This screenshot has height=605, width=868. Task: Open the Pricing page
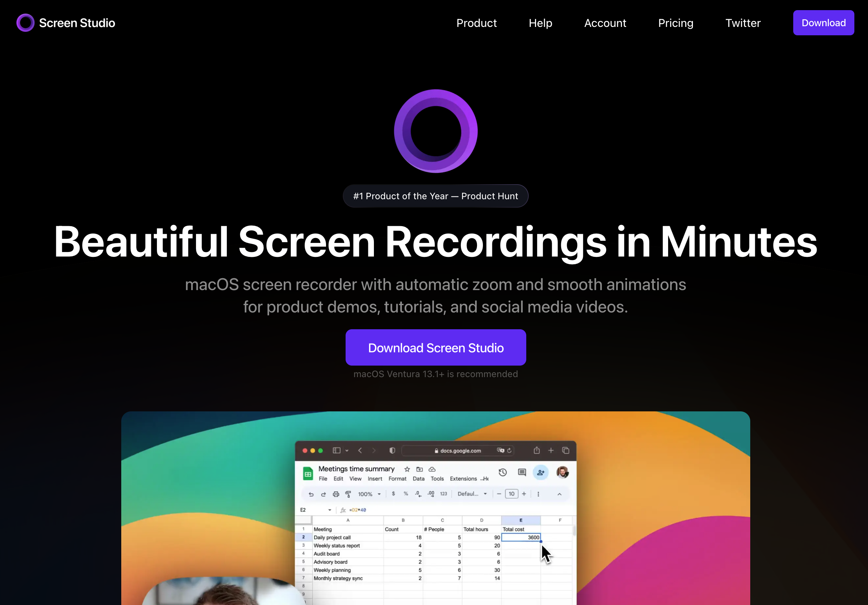675,23
